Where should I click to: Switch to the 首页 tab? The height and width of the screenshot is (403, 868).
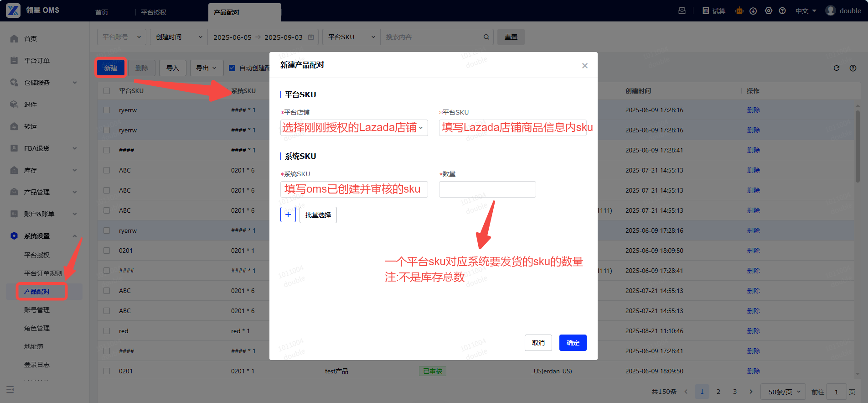point(102,12)
